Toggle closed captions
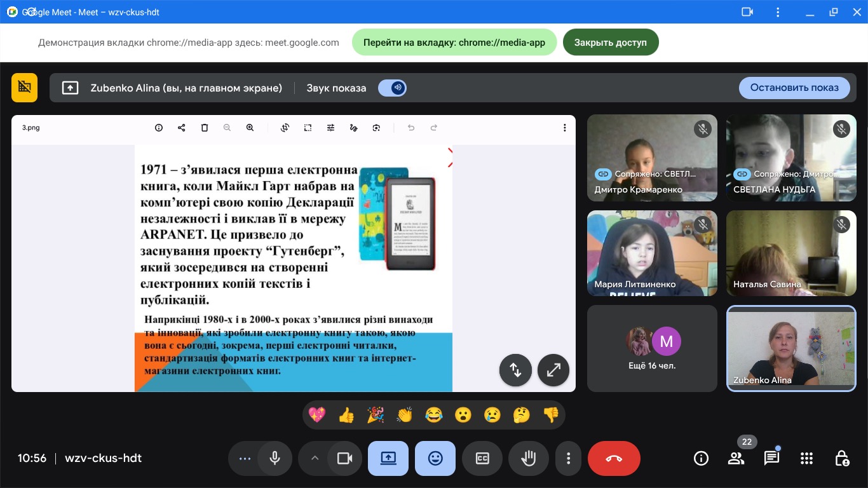The width and height of the screenshot is (868, 488). point(482,459)
